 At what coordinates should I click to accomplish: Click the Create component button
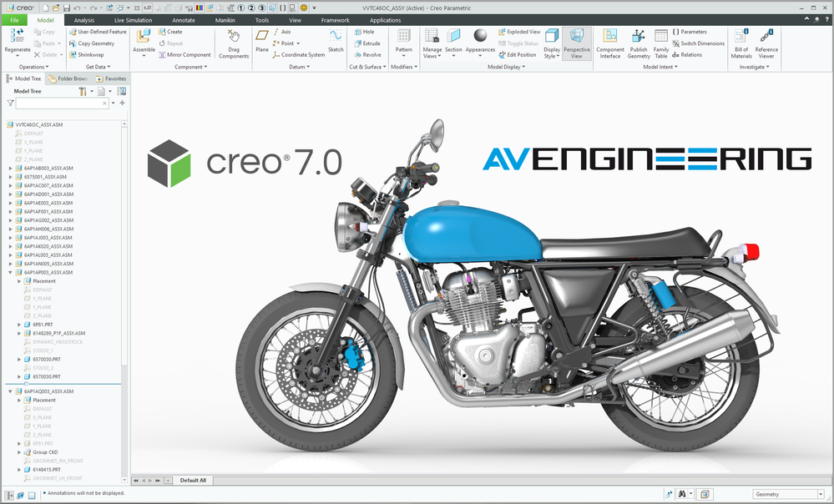pyautogui.click(x=170, y=32)
